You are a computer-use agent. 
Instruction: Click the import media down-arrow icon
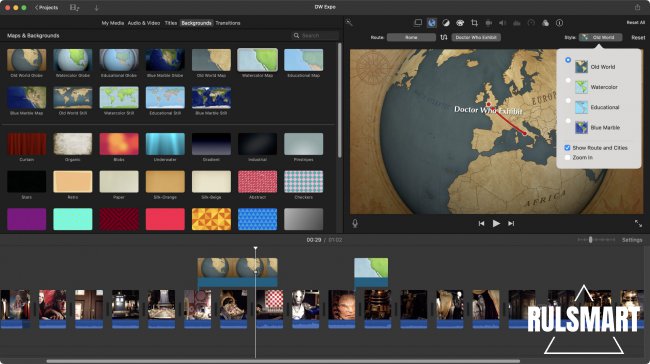96,7
